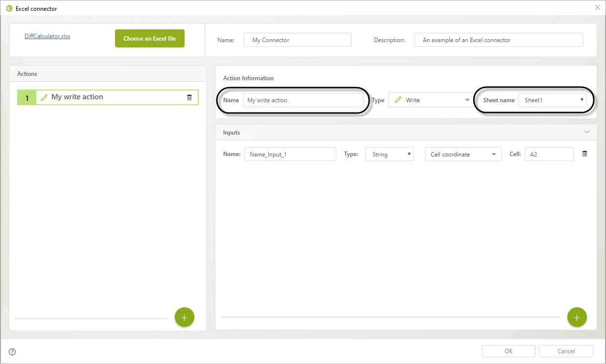
Task: Click the pencil icon beside My write action
Action: (x=44, y=97)
